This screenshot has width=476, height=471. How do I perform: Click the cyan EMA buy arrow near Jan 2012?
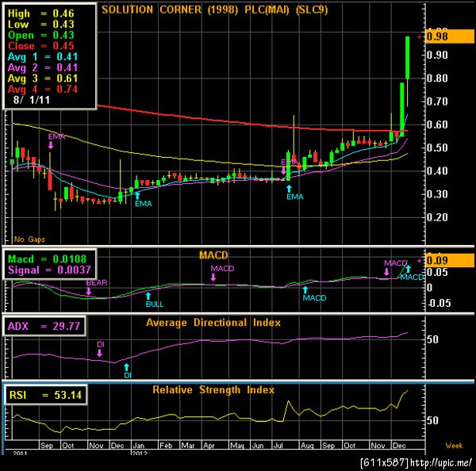(137, 195)
